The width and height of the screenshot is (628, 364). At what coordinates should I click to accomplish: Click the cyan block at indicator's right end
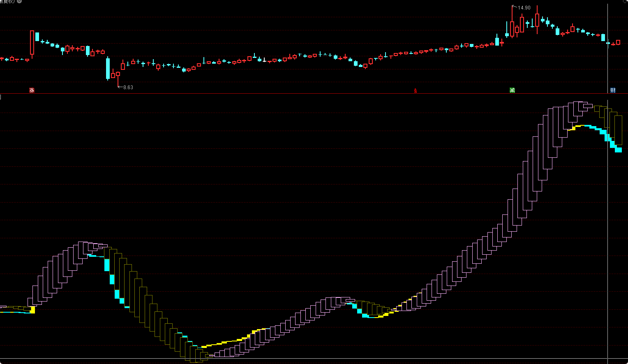[618, 150]
